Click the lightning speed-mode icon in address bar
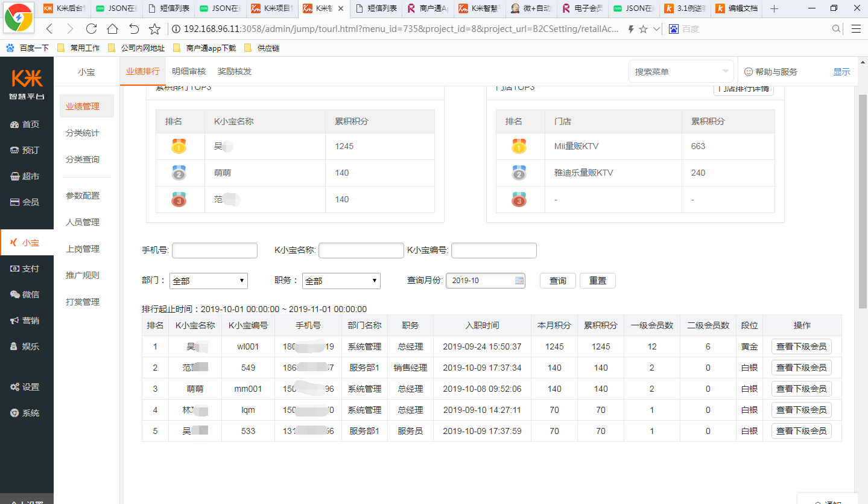This screenshot has width=868, height=504. [631, 29]
